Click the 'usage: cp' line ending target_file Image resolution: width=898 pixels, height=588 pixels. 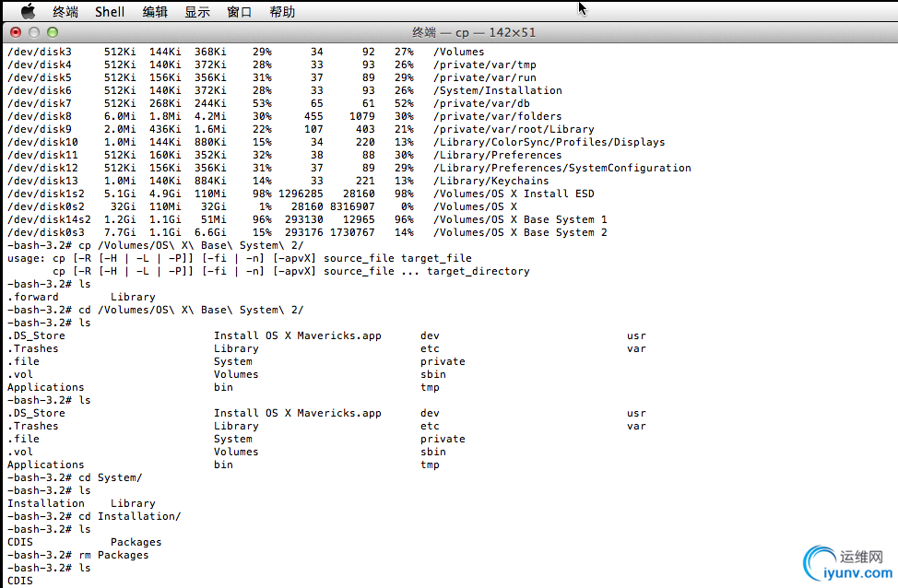pyautogui.click(x=240, y=258)
